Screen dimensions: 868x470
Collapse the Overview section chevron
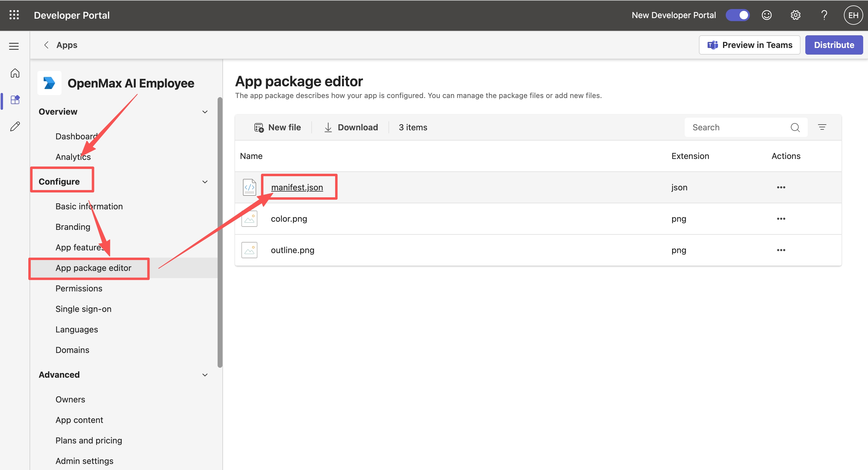205,112
